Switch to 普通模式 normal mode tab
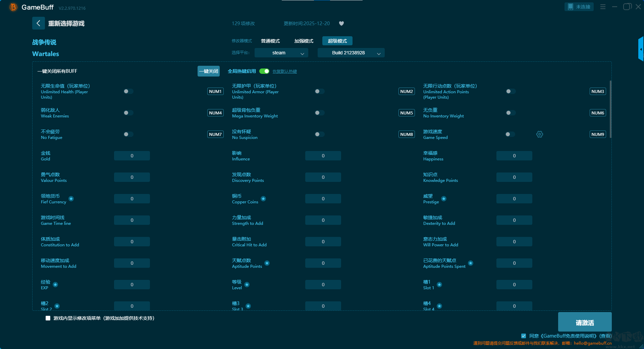644x349 pixels. coord(270,41)
